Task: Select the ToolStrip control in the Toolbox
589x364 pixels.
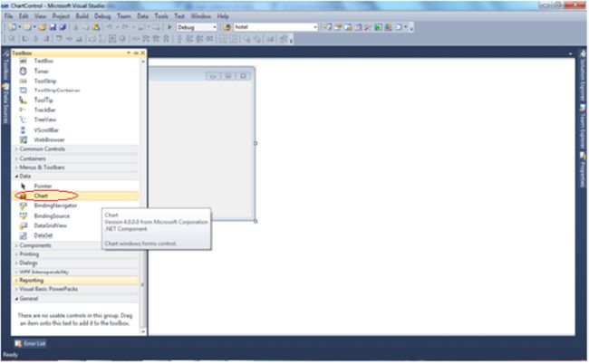Action: click(x=75, y=81)
